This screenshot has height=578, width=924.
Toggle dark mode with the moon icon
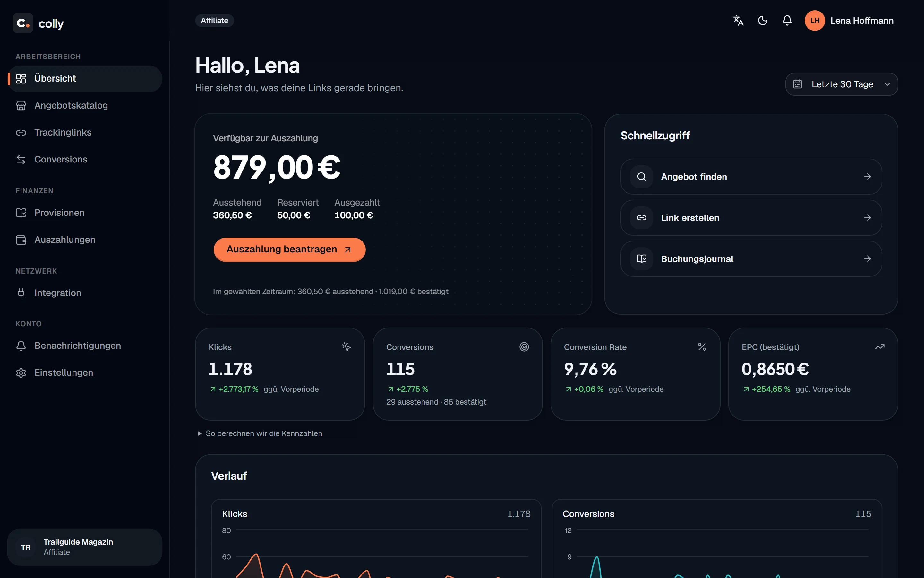[763, 21]
